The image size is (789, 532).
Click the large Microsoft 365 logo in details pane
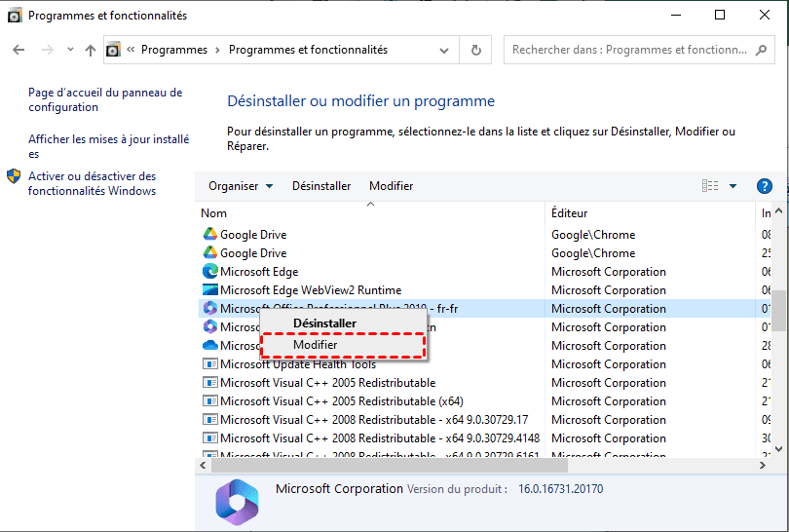237,502
